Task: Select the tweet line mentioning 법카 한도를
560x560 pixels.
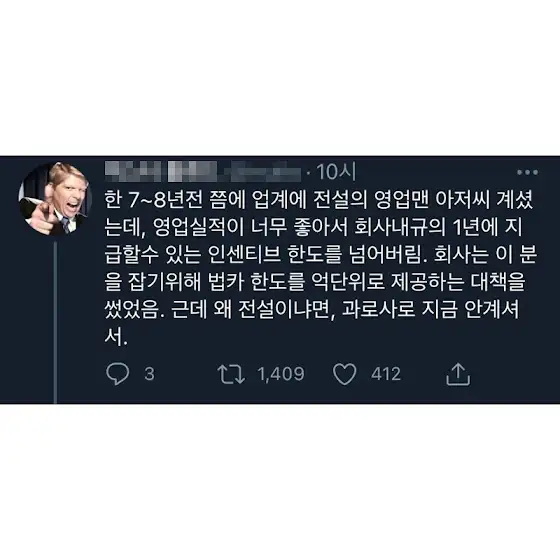Action: (315, 282)
